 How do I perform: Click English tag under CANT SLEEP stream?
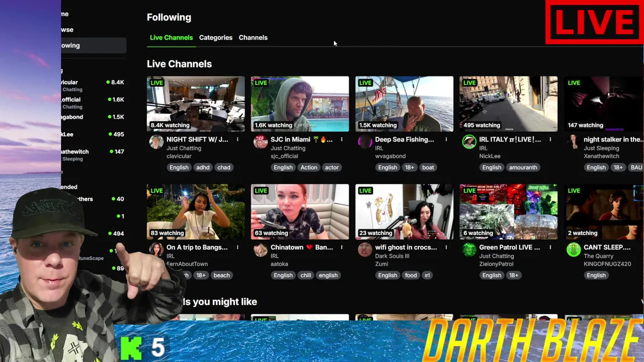coord(596,275)
